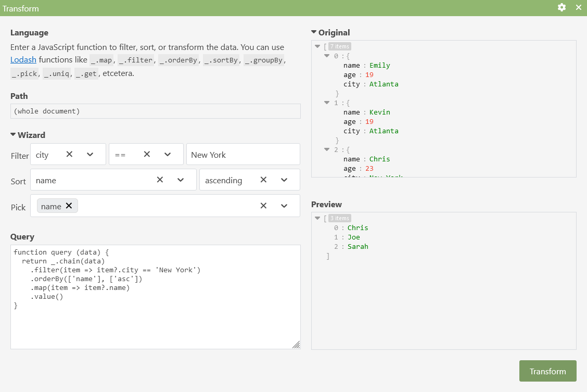Collapse item 2 in Original tree
The height and width of the screenshot is (392, 587).
327,149
